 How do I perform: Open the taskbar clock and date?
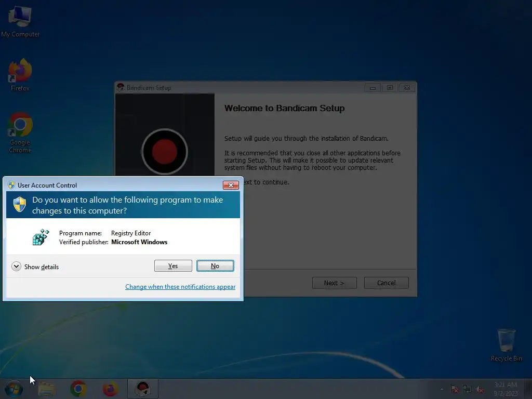506,389
